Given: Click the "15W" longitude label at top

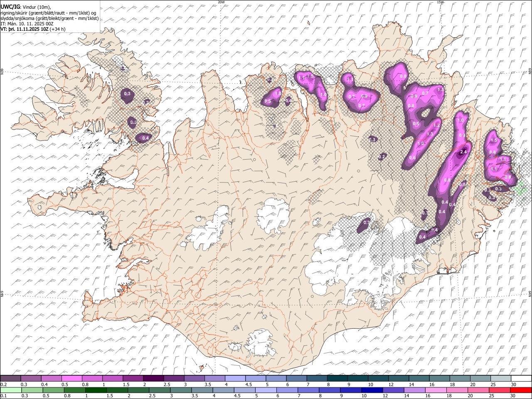Looking at the screenshot, I should (441, 2).
